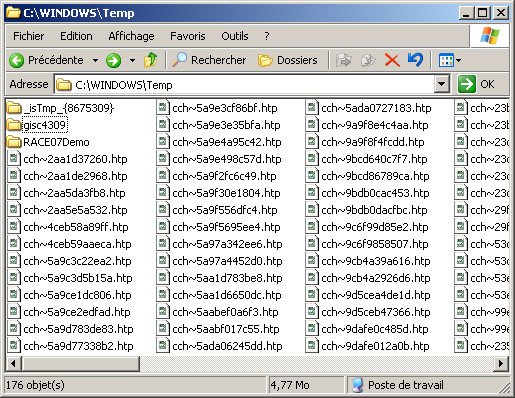Image resolution: width=515 pixels, height=398 pixels.
Task: Select file cch~5a9f556dfc4.htp icon
Action: pos(163,210)
